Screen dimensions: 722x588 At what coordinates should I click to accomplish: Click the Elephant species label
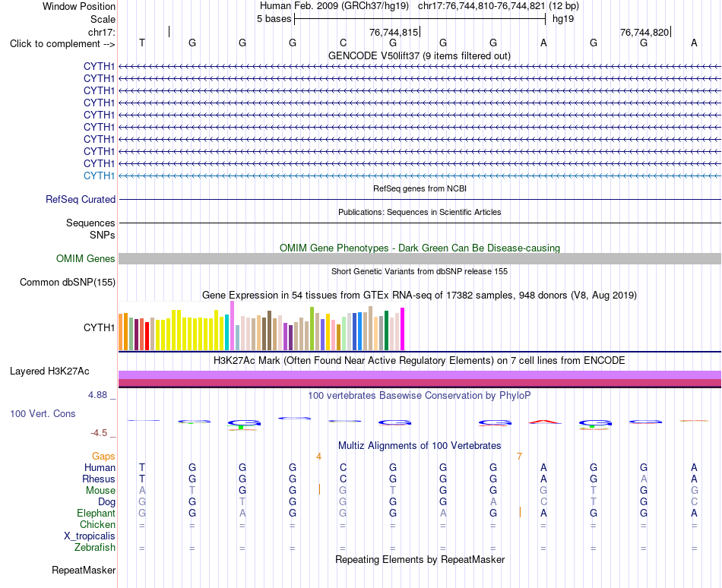(x=96, y=513)
